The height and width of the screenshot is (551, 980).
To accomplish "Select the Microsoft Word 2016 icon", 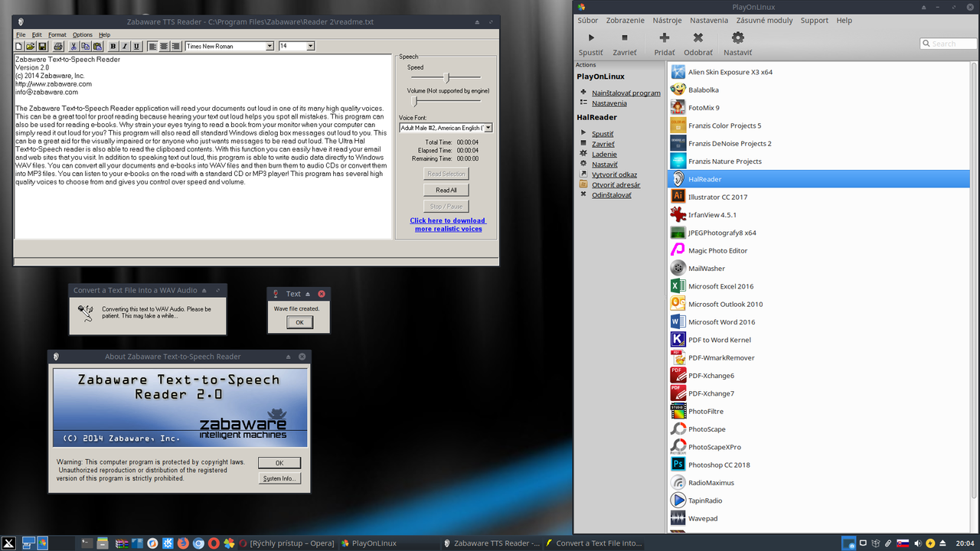I will tap(678, 321).
